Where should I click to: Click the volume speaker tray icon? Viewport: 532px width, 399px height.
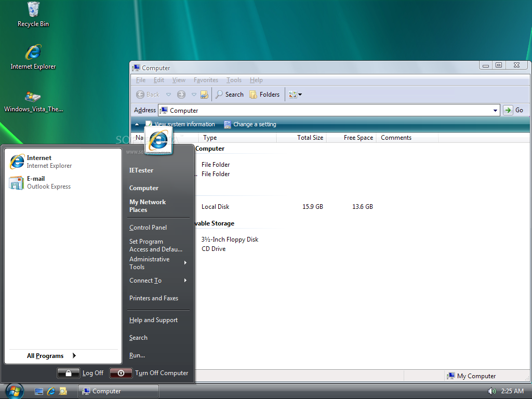[491, 391]
